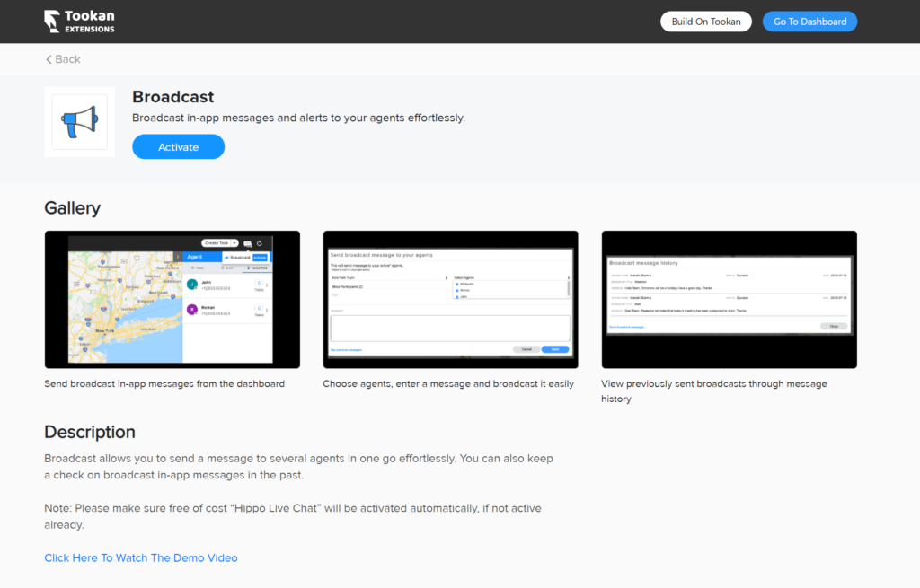The image size is (920, 588).
Task: Open the dashboard map gallery thumbnail
Action: [x=172, y=300]
